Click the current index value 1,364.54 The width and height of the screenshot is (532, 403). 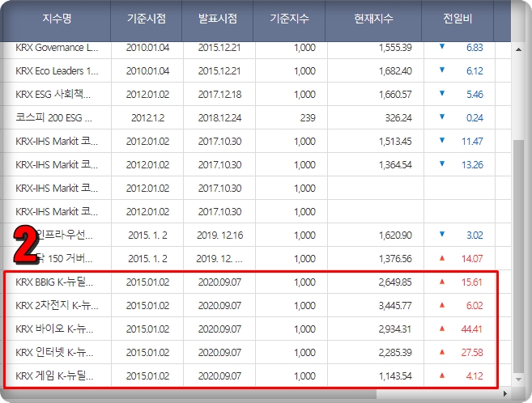(x=395, y=165)
